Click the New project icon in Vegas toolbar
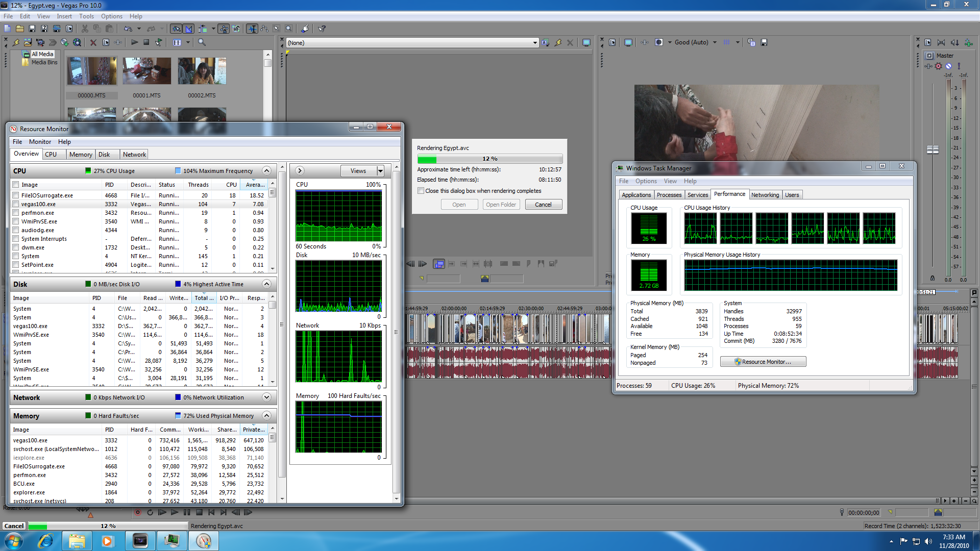Screen dimensions: 980x551 click(x=7, y=29)
